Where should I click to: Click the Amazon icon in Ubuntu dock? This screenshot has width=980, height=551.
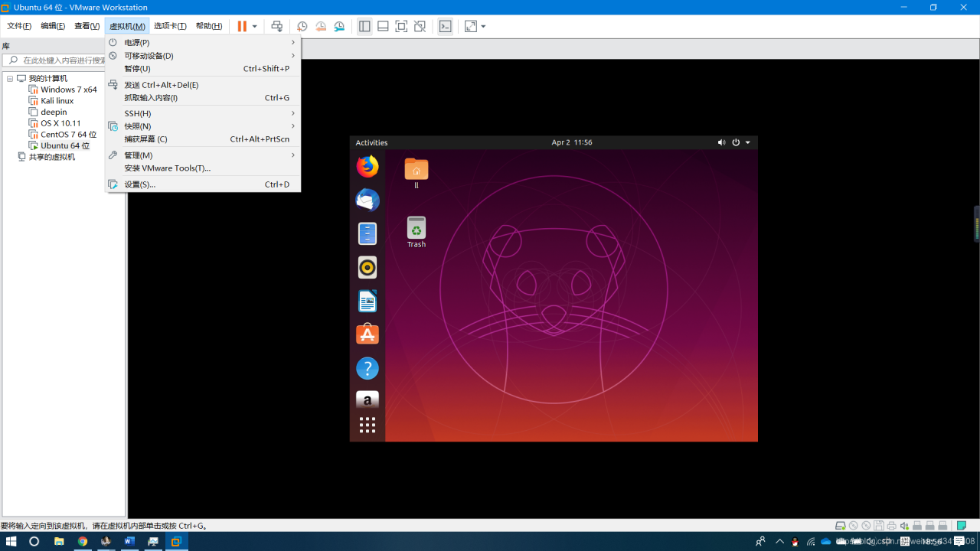pos(367,399)
